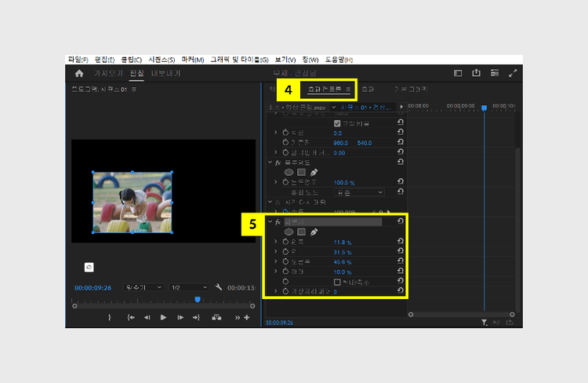Reset the Crop top 31.5 % parameter

401,251
